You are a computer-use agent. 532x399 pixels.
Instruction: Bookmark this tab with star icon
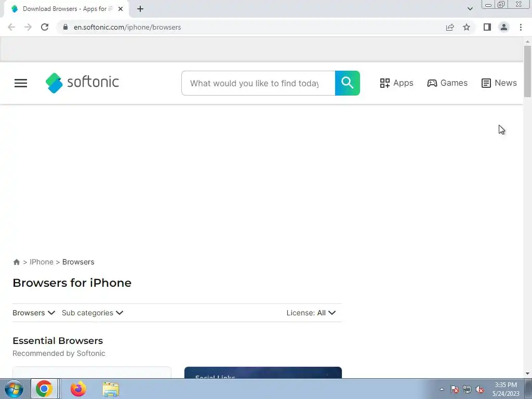point(467,27)
